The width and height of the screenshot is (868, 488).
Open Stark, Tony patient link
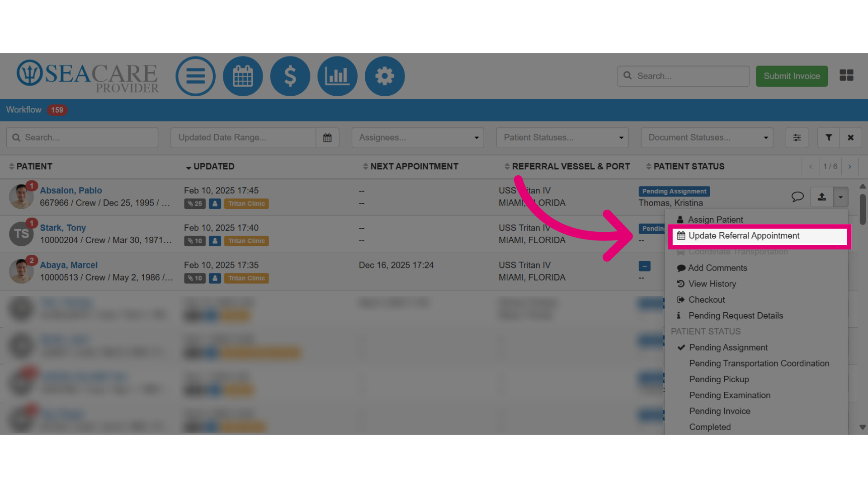[63, 228]
